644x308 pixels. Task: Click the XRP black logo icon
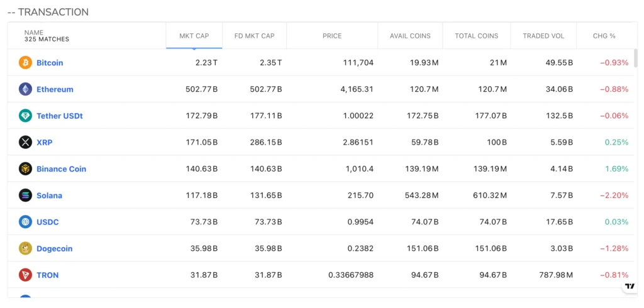(25, 142)
